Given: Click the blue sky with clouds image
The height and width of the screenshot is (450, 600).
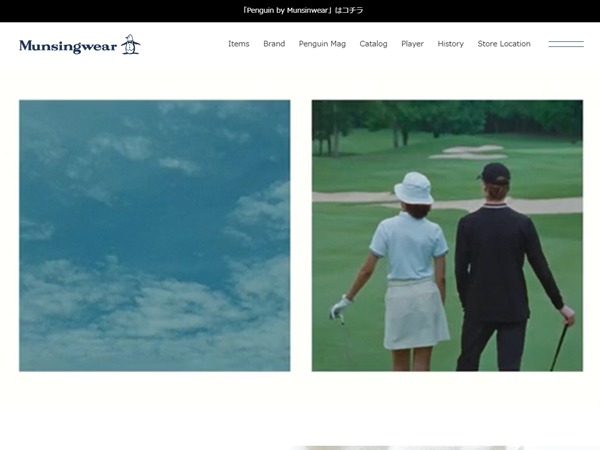Looking at the screenshot, I should [154, 235].
